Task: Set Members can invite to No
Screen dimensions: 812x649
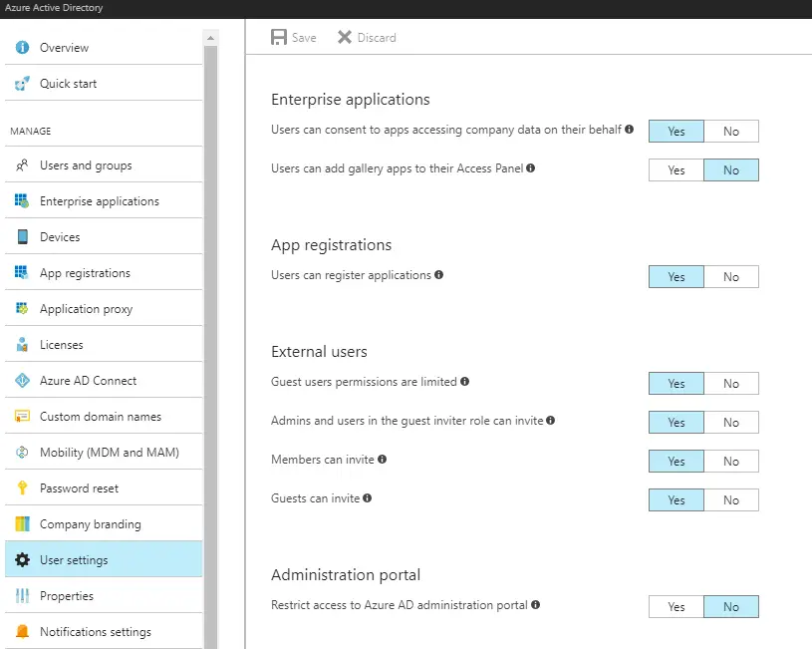Action: [731, 462]
